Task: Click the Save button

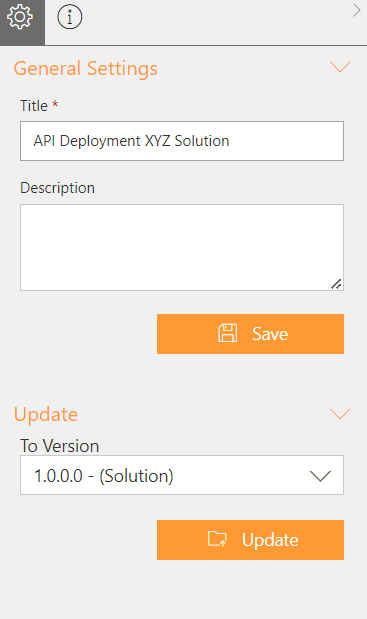Action: pos(251,334)
